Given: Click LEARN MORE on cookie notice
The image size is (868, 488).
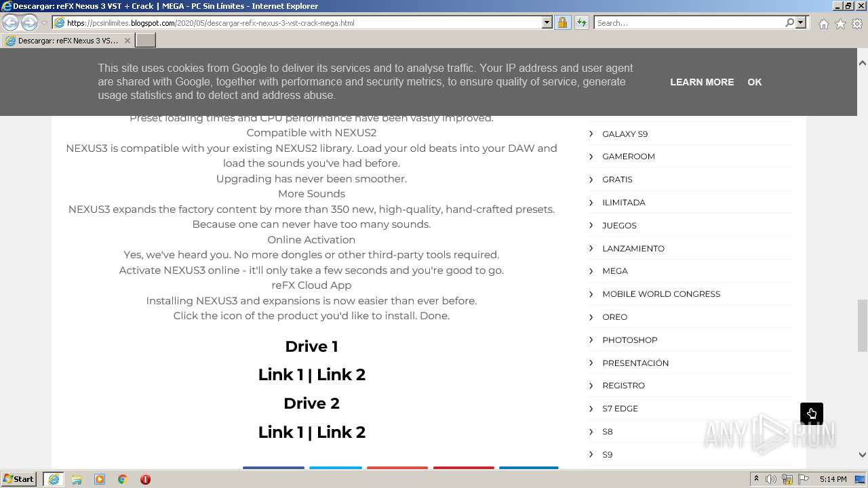Looking at the screenshot, I should tap(702, 82).
